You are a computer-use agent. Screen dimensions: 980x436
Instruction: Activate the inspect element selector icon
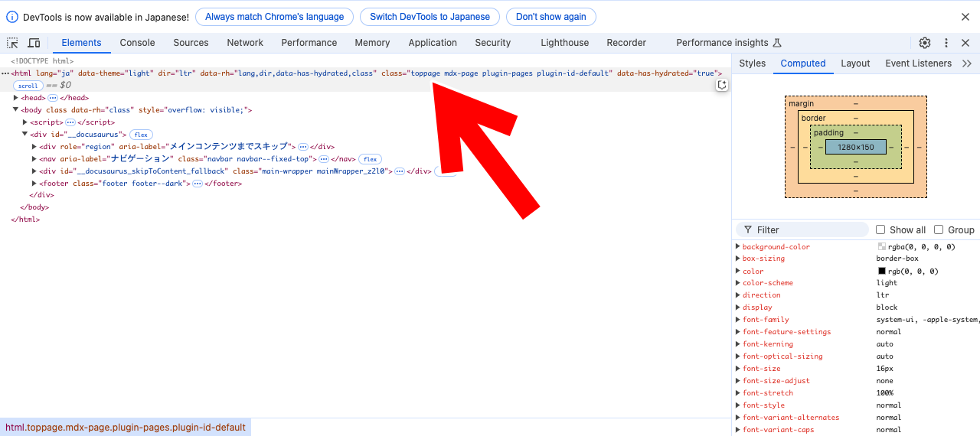click(x=12, y=43)
